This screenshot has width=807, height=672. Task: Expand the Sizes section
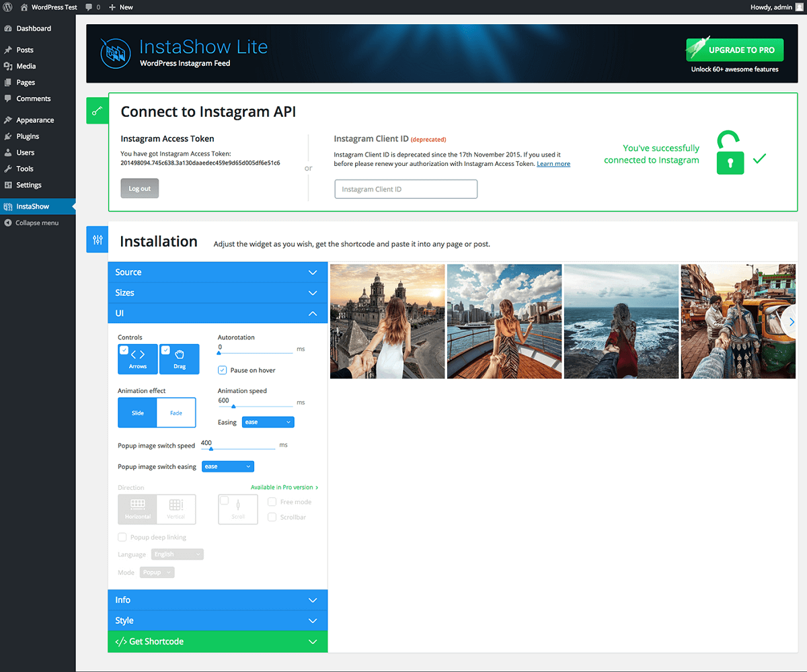point(217,293)
